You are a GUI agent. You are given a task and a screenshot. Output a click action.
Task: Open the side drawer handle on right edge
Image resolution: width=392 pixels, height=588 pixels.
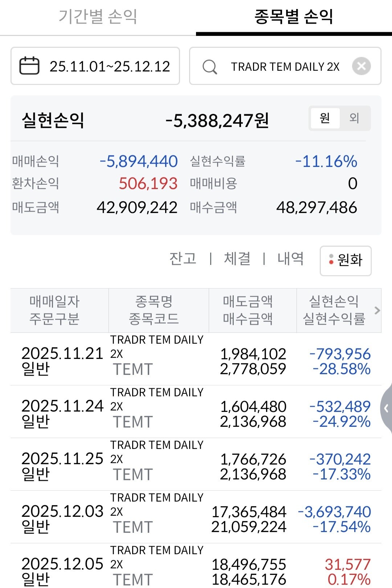coord(386,409)
